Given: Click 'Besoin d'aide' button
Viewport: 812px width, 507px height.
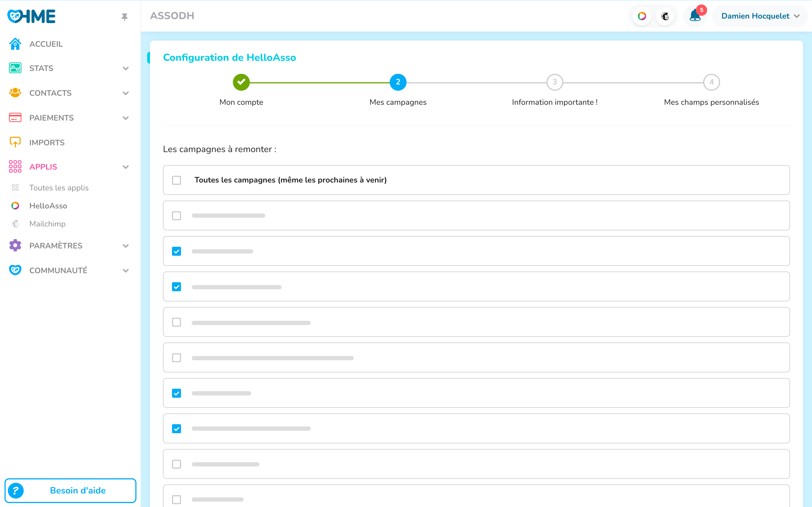Looking at the screenshot, I should tap(78, 491).
